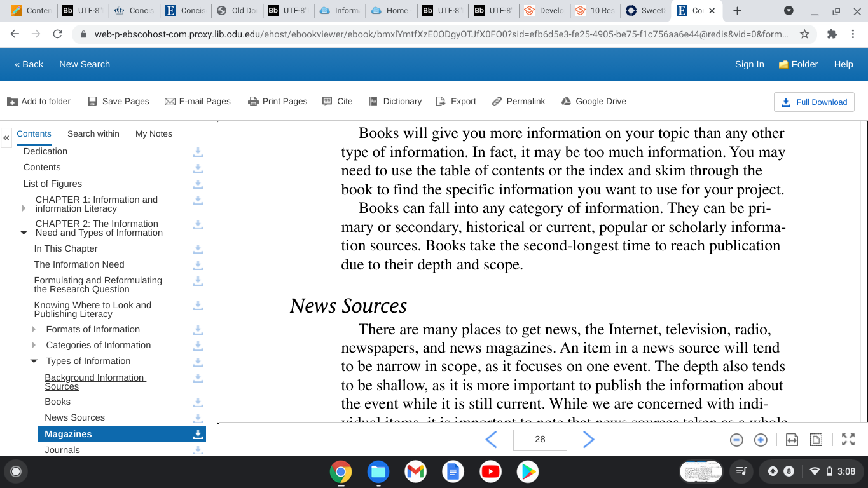Image resolution: width=868 pixels, height=488 pixels.
Task: Click the page number field showing 28
Action: 540,439
